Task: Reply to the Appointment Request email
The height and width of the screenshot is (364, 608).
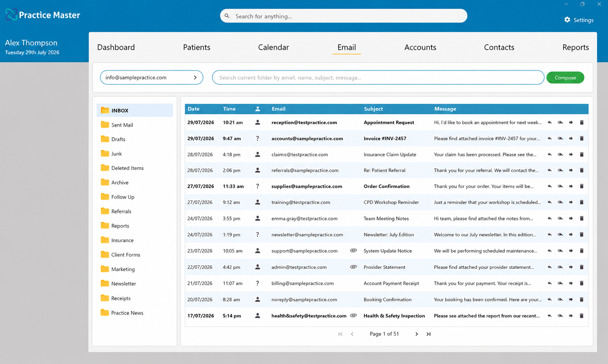Action: [549, 123]
